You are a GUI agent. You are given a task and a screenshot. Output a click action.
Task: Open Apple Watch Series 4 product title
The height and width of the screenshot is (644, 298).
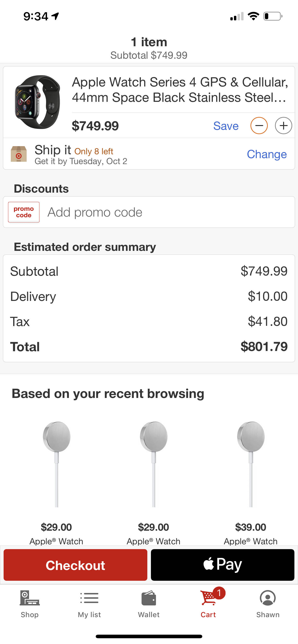point(180,90)
